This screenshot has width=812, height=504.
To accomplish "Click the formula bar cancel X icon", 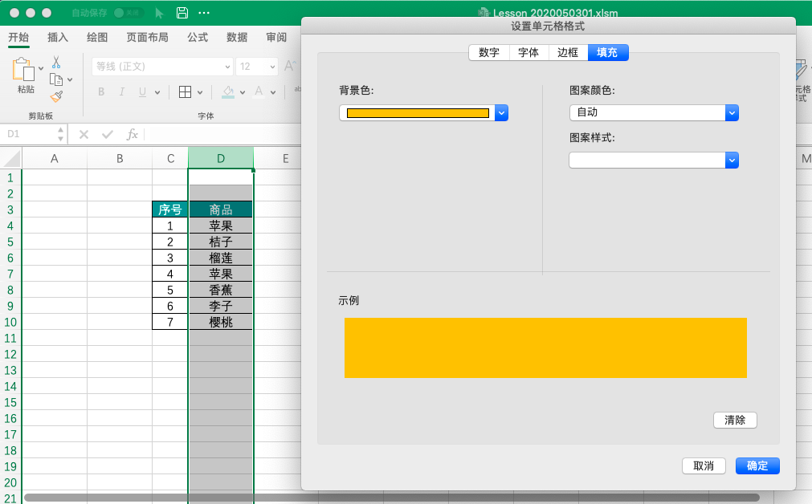I will (84, 135).
